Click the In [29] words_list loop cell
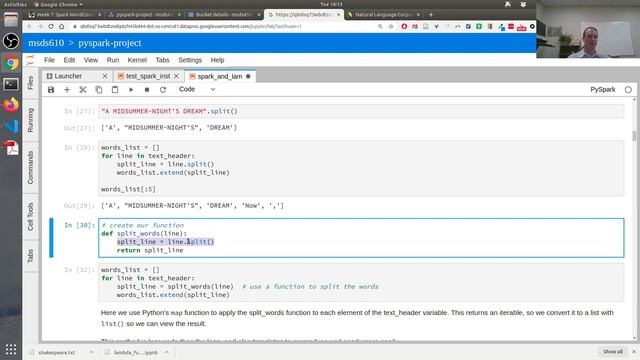640x360 pixels. coord(361,168)
